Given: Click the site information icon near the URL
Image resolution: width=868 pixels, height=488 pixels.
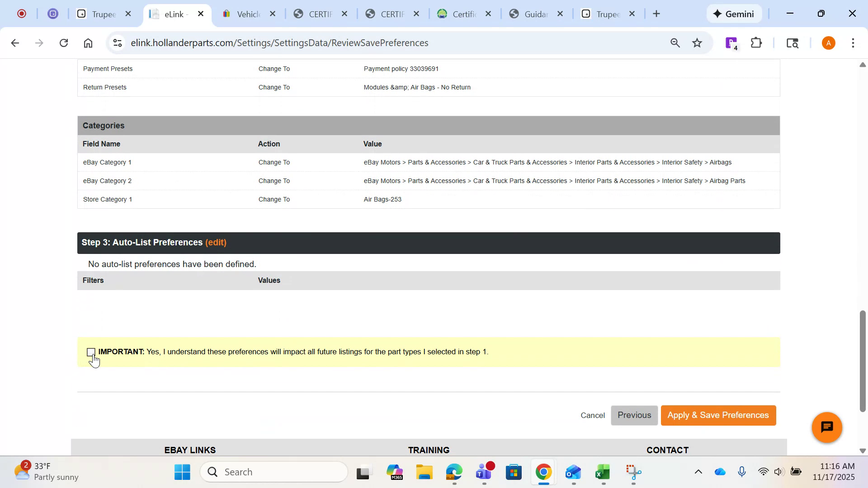Looking at the screenshot, I should (x=117, y=42).
